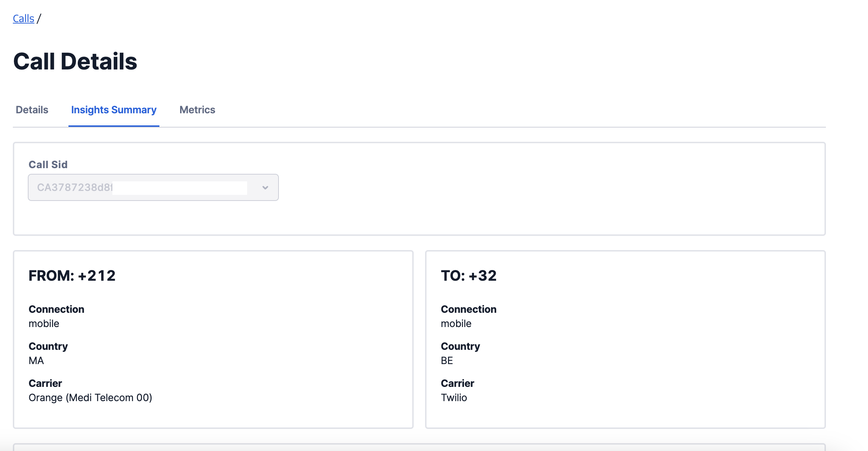Click the Carrier label in FROM card
The width and height of the screenshot is (868, 451).
pos(45,383)
